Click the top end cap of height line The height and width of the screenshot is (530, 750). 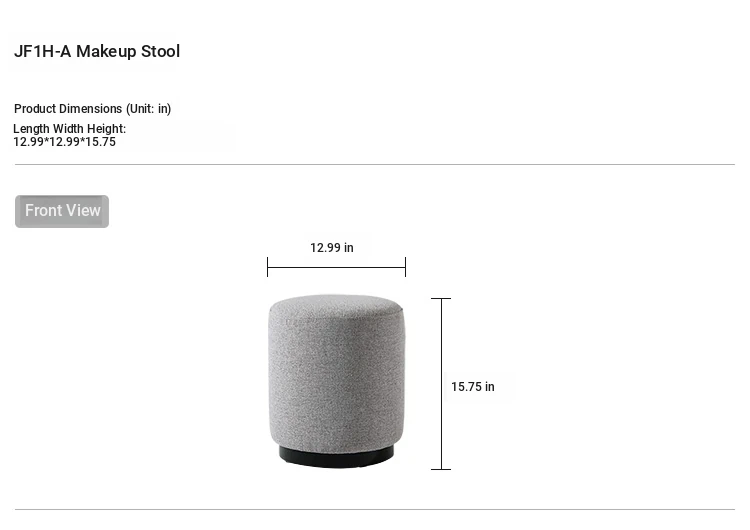point(441,298)
